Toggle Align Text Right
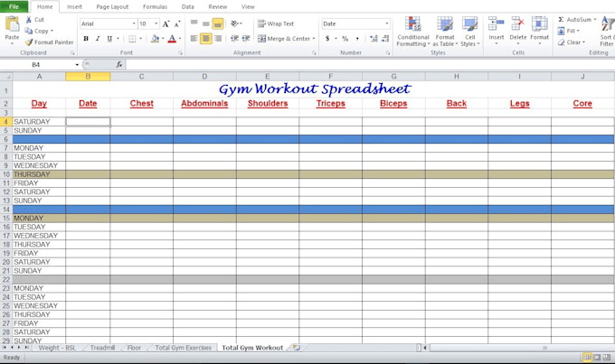 click(x=218, y=39)
